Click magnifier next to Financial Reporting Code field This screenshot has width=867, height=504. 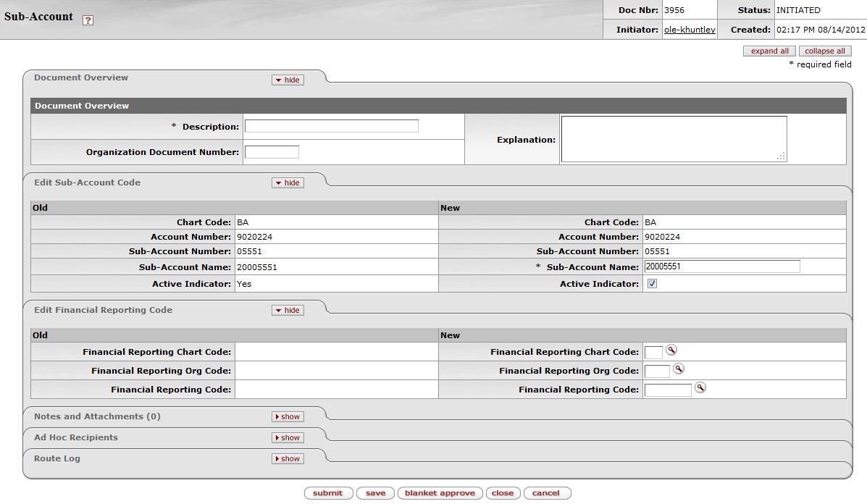tap(700, 388)
